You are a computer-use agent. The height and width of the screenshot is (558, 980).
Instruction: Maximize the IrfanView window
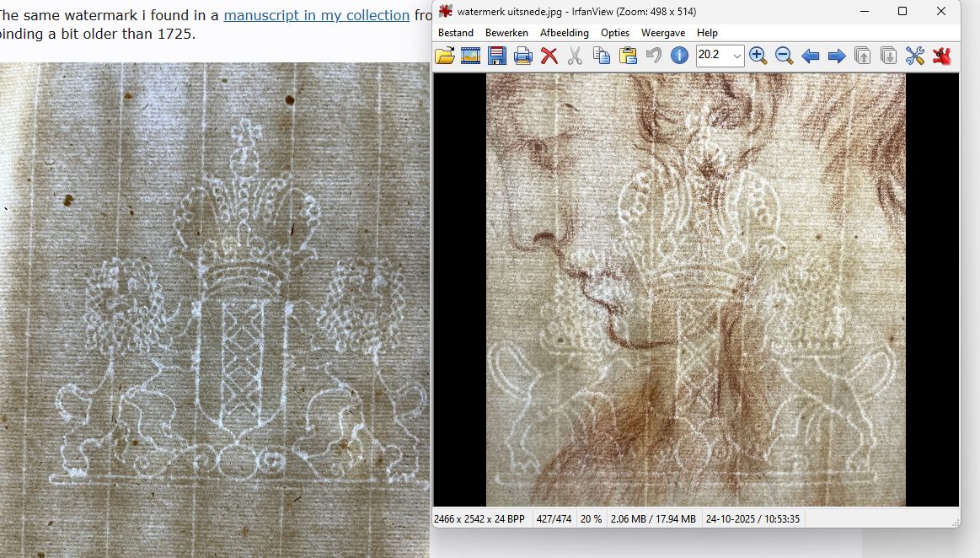[x=902, y=12]
